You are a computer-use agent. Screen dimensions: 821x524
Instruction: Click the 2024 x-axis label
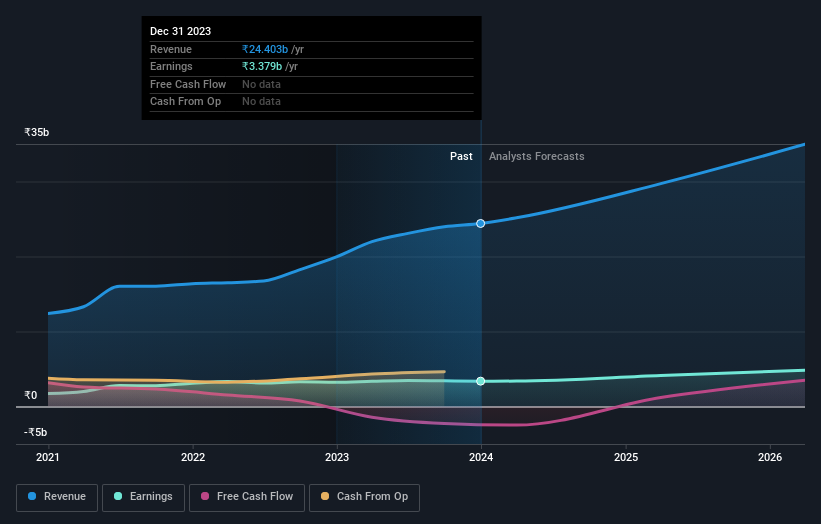pyautogui.click(x=481, y=457)
